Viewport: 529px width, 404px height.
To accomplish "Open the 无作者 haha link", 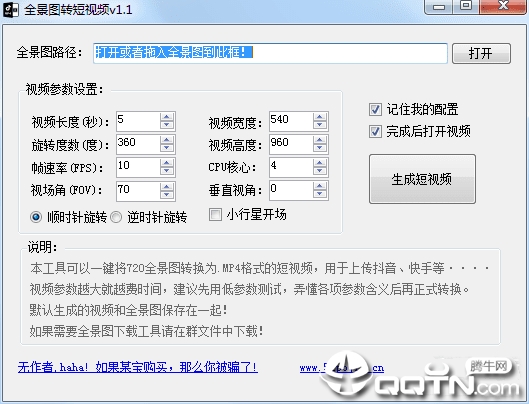I will click(138, 367).
